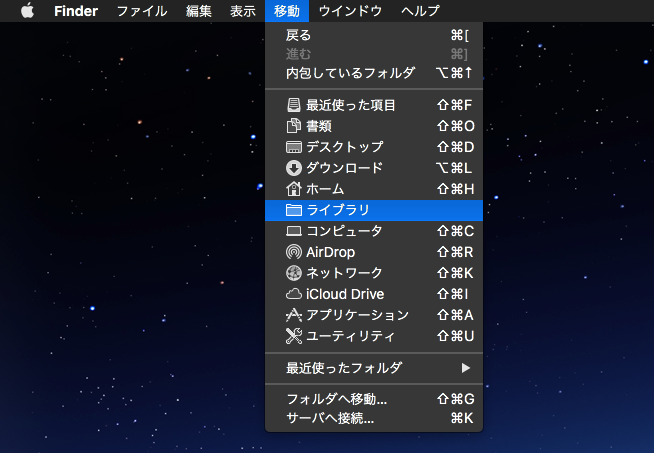The image size is (654, 453).
Task: Click the ⇧⌘F shortcut text
Action: [455, 105]
